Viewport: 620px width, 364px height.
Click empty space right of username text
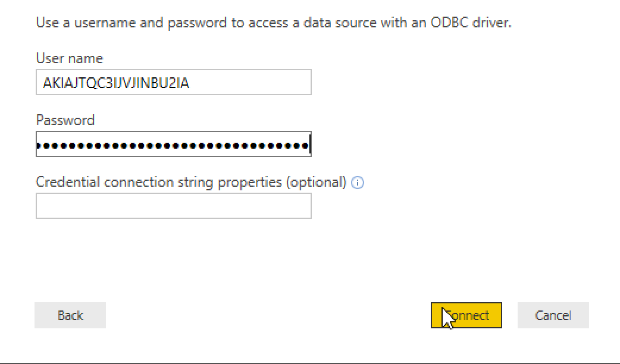click(x=249, y=82)
